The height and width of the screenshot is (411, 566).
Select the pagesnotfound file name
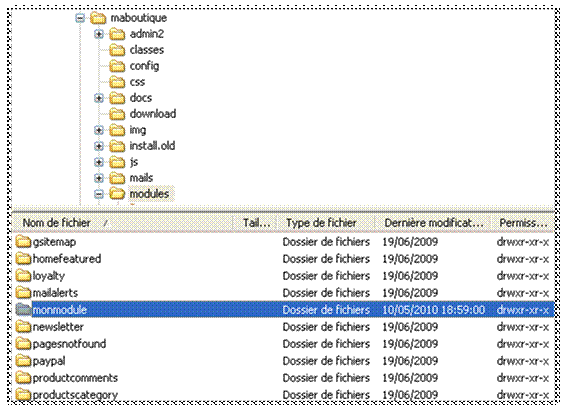(69, 344)
